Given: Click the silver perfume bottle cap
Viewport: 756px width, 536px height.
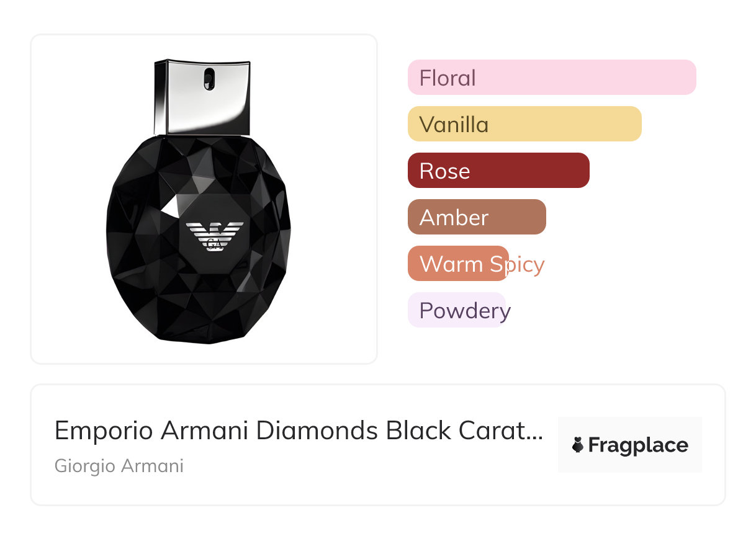Looking at the screenshot, I should tap(202, 97).
